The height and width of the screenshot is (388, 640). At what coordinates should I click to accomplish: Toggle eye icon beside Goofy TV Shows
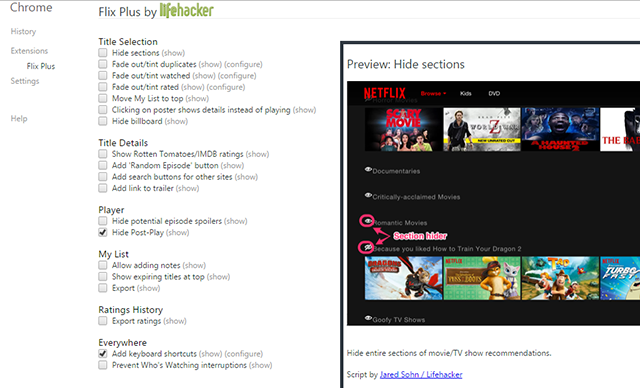click(x=368, y=318)
